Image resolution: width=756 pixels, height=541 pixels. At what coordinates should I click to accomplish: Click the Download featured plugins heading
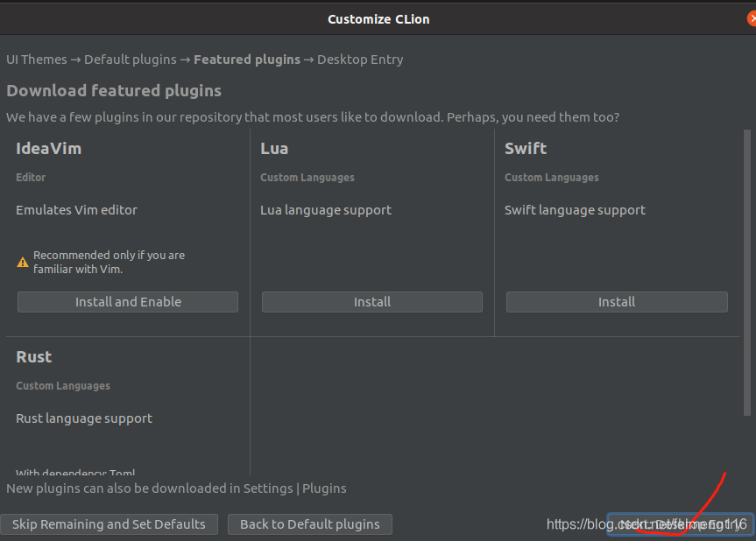(114, 90)
